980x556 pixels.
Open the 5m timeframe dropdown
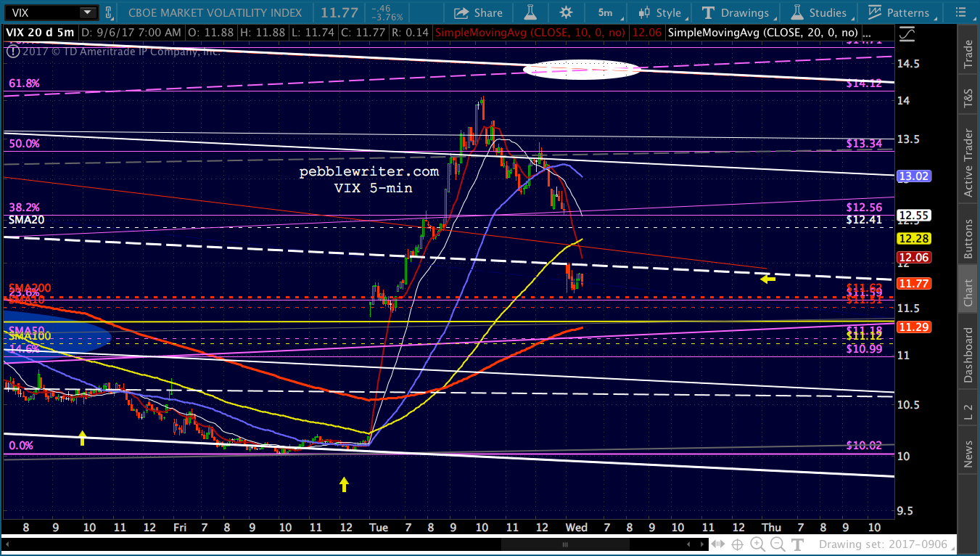tap(606, 12)
